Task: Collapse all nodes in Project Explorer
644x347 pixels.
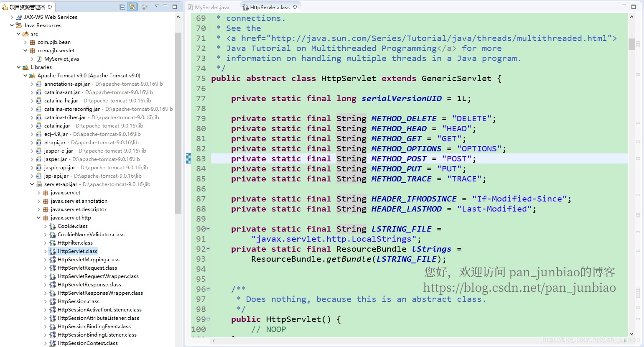Action: click(122, 6)
